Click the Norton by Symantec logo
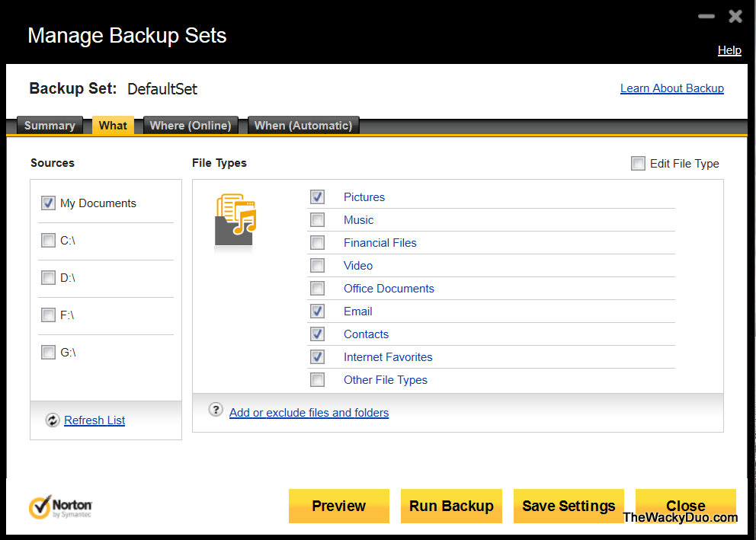This screenshot has width=756, height=540. coord(61,506)
